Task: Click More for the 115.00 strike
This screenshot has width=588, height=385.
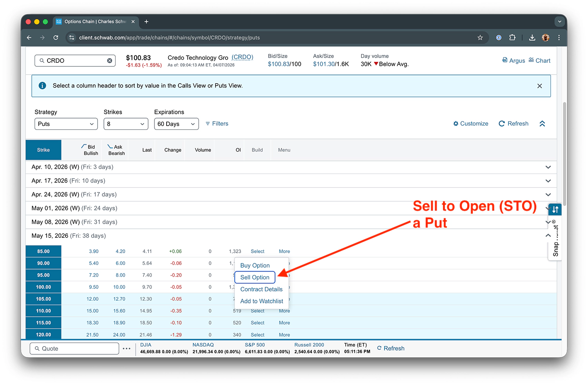Action: (285, 323)
